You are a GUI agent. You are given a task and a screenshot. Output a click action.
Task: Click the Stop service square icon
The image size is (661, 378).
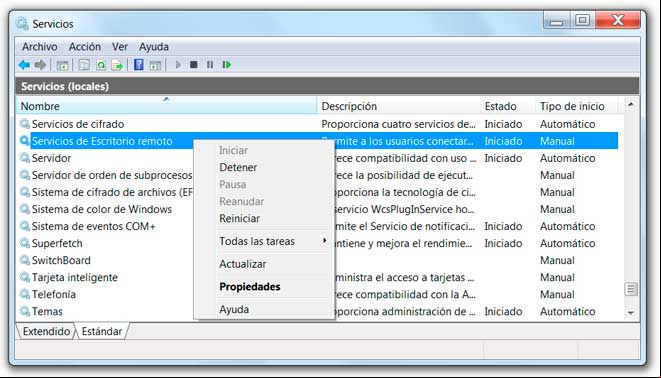click(194, 65)
